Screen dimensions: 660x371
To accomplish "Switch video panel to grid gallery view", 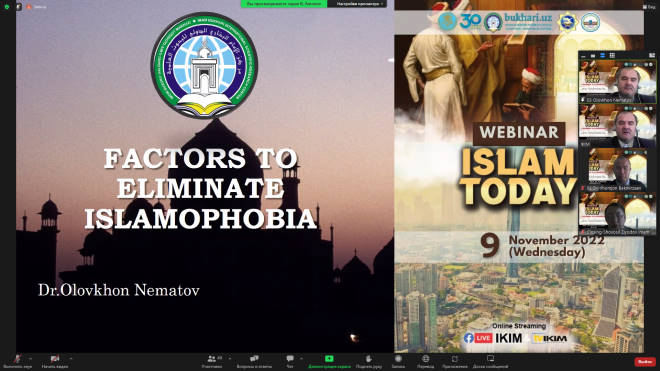I will [612, 56].
